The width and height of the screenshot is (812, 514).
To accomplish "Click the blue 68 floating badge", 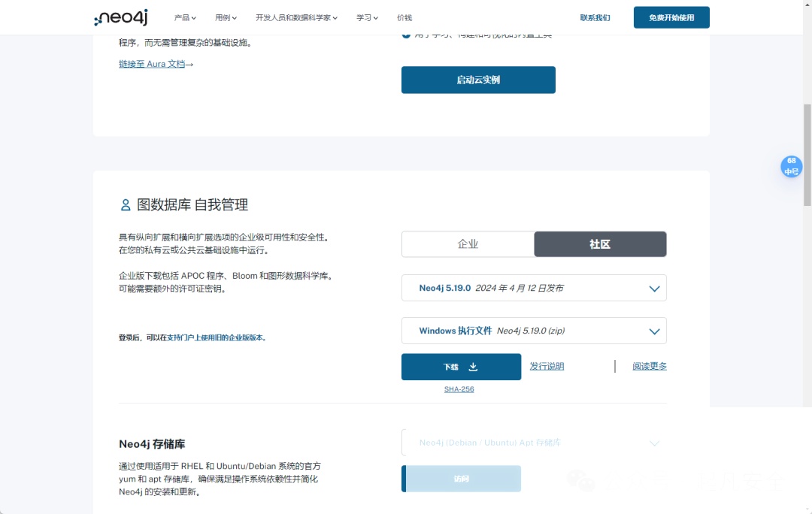I will click(x=791, y=166).
